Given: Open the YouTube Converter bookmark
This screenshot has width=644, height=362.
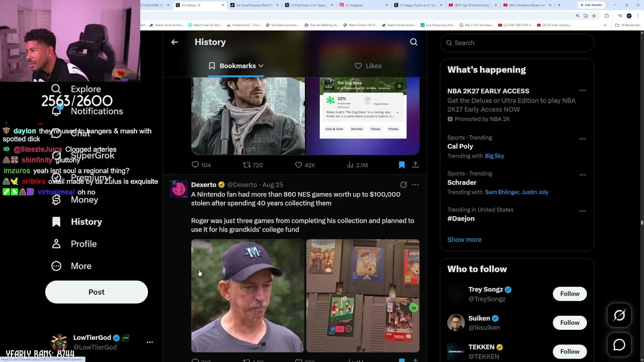Looking at the screenshot, I should [282, 25].
